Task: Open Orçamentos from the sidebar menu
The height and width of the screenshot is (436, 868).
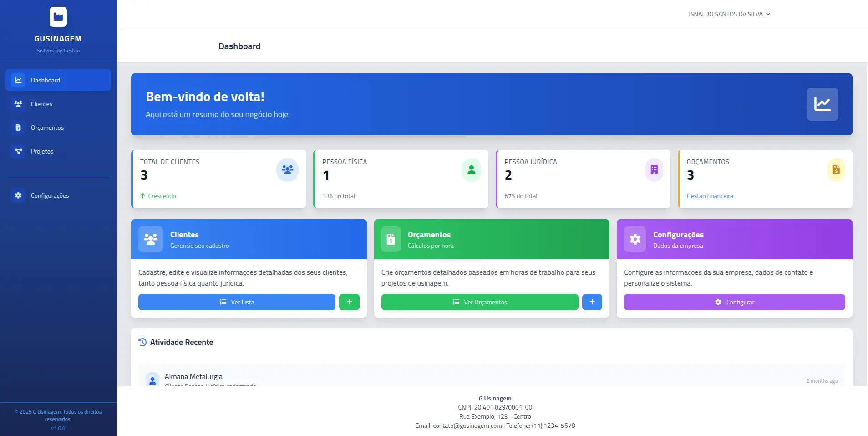Action: (47, 128)
